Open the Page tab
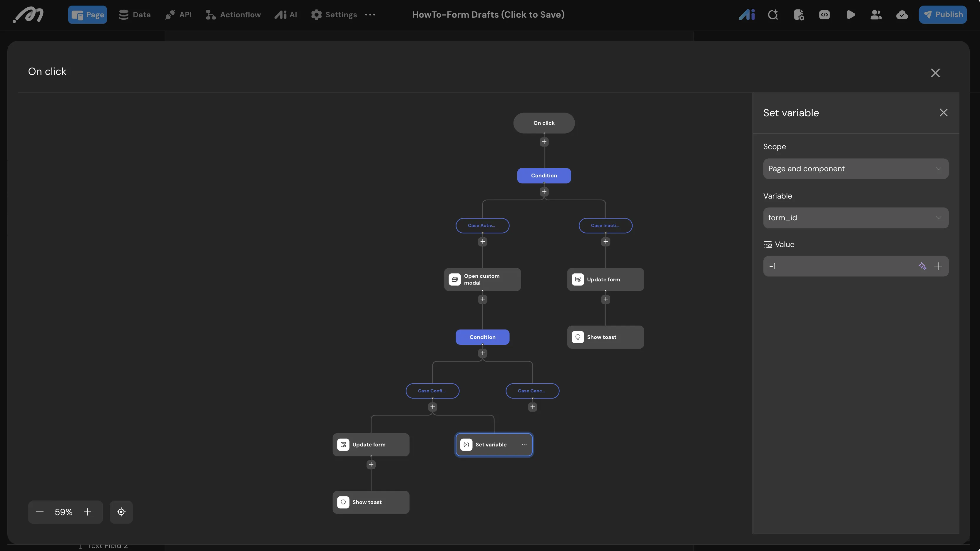The width and height of the screenshot is (980, 551). pyautogui.click(x=88, y=14)
